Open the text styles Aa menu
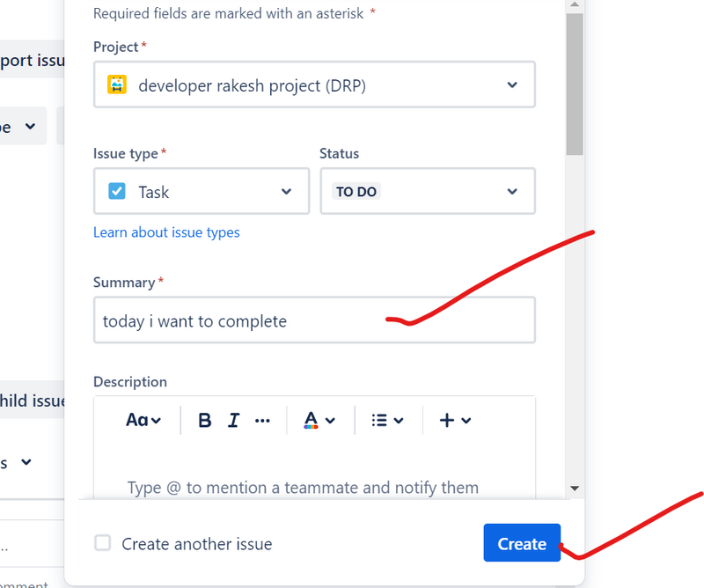The width and height of the screenshot is (704, 588). (x=143, y=421)
